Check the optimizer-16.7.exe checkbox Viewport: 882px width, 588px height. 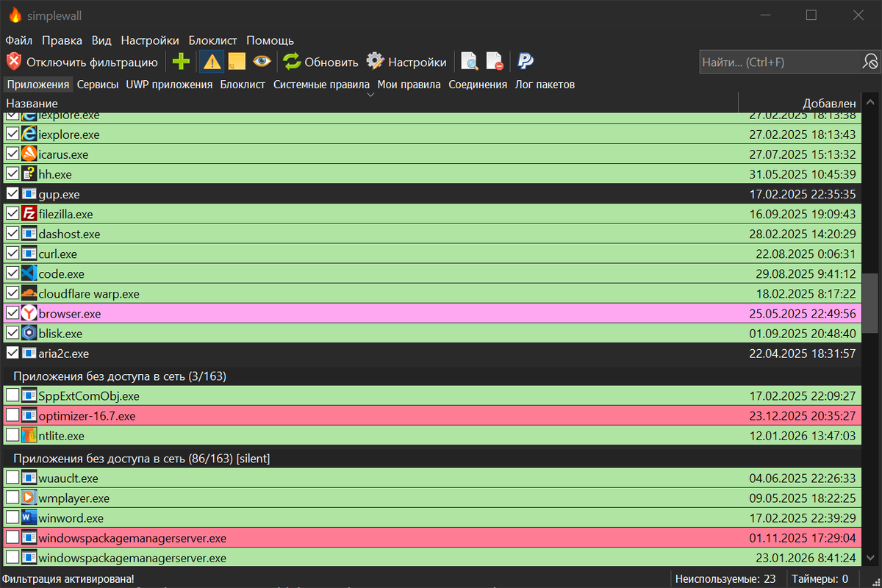tap(12, 415)
